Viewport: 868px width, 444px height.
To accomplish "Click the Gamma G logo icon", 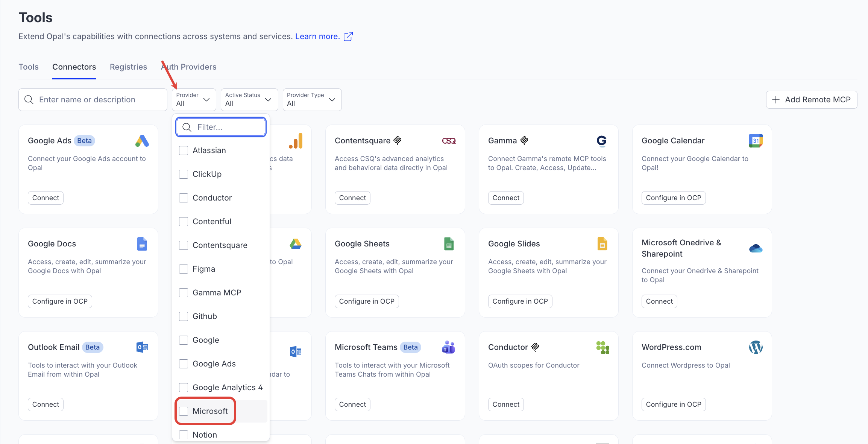I will [x=602, y=141].
